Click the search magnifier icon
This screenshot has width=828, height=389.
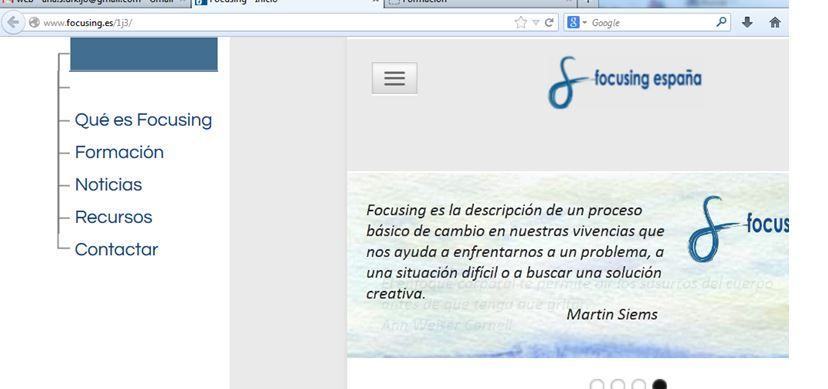[x=721, y=22]
